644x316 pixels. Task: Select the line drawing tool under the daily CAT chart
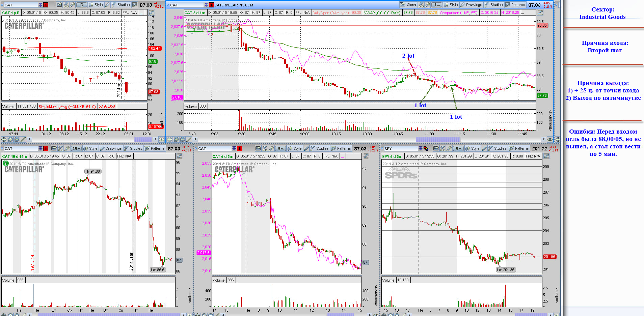coord(23,139)
